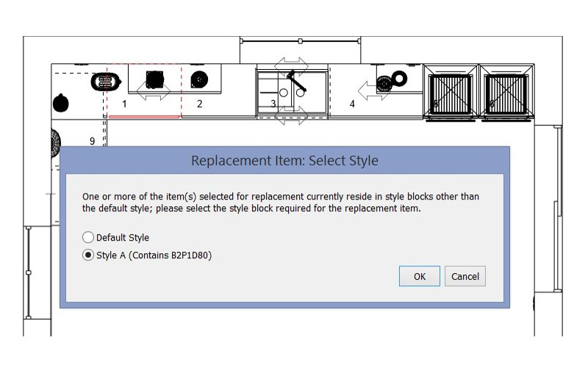The height and width of the screenshot is (368, 588).
Task: Click the kettle item near corner
Action: [x=61, y=102]
